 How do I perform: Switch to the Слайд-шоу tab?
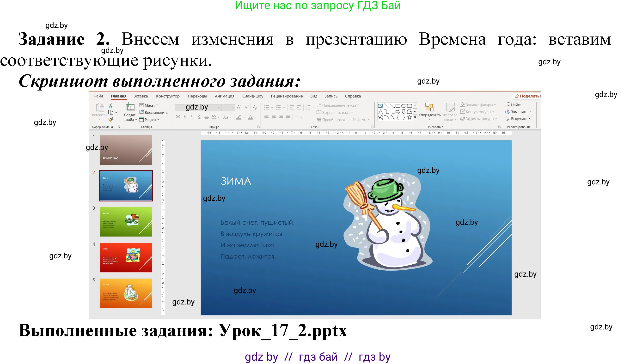pyautogui.click(x=253, y=96)
